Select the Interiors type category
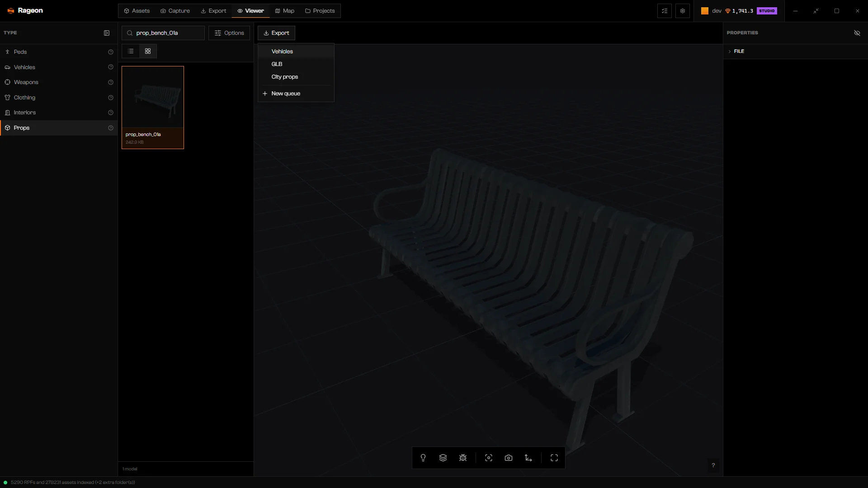The width and height of the screenshot is (868, 488). 59,113
